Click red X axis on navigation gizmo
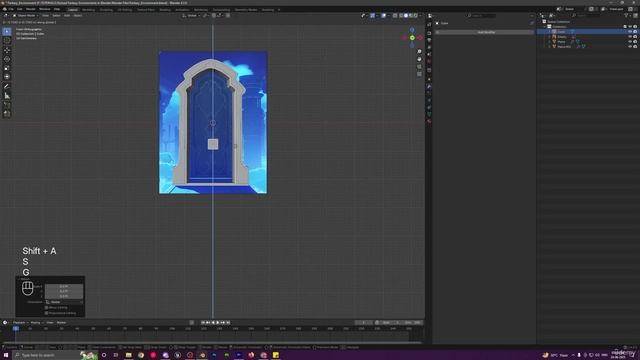The height and width of the screenshot is (360, 640). [x=420, y=38]
